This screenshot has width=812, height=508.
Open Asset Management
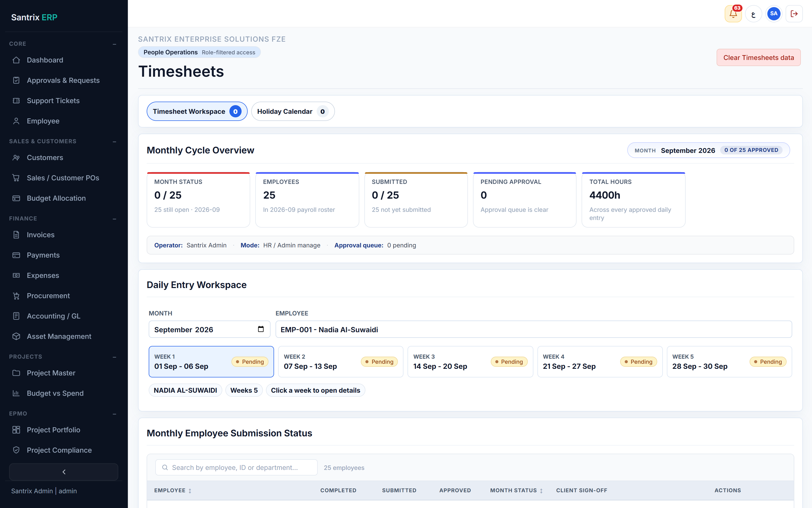64,336
